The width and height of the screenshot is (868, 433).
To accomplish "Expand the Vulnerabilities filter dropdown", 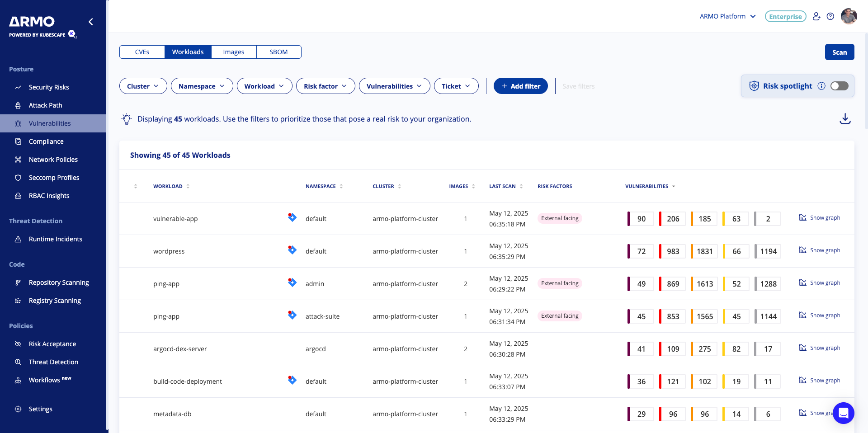I will 395,86.
